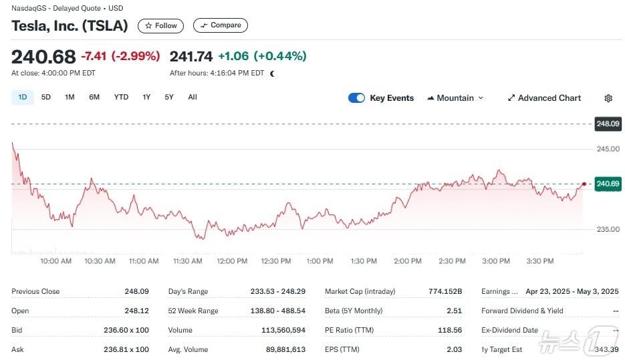The height and width of the screenshot is (364, 625).
Task: Select the 1D time range tab
Action: click(23, 98)
